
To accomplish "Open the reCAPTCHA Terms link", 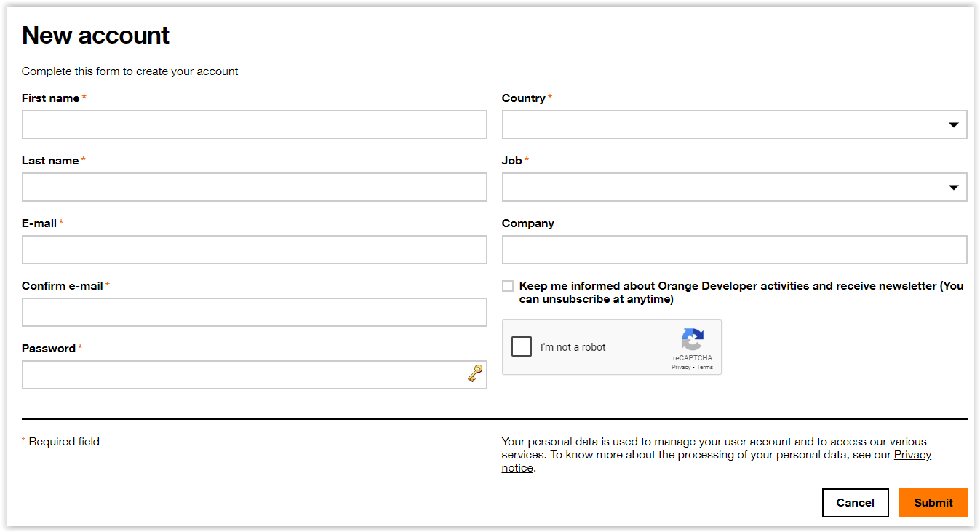I will [x=705, y=368].
